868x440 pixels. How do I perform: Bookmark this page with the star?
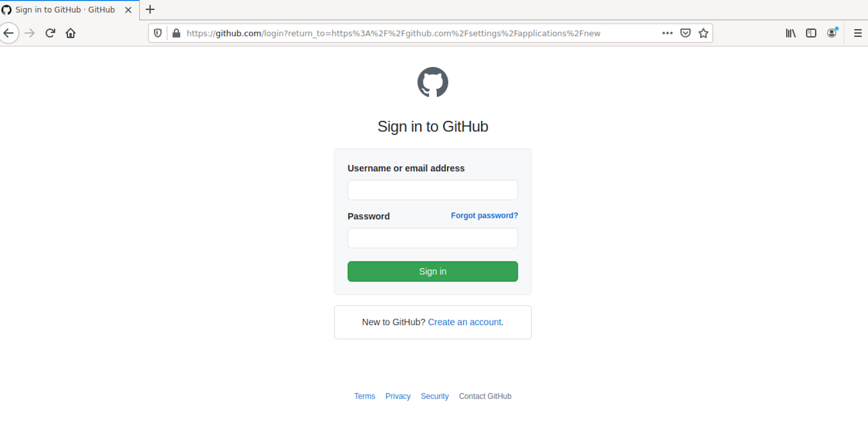(x=703, y=33)
